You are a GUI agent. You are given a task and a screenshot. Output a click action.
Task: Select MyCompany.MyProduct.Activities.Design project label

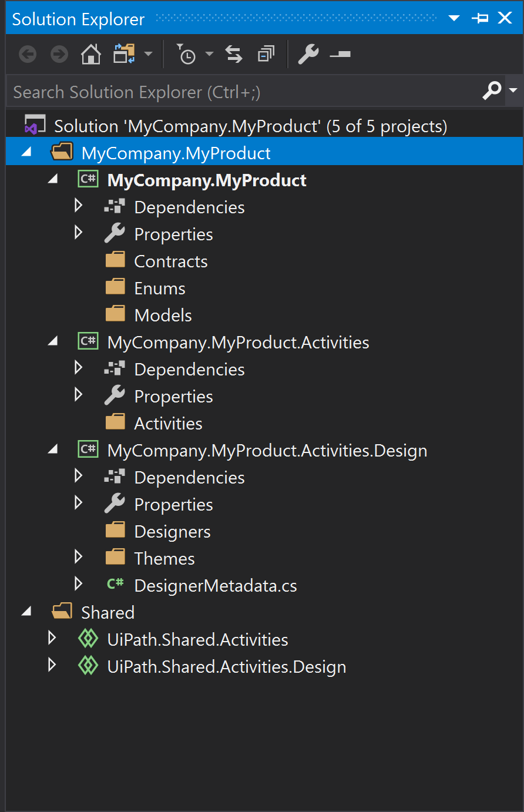[267, 451]
